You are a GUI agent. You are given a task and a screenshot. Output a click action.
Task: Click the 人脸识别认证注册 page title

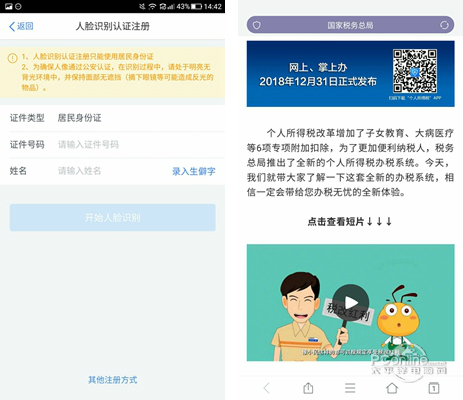pyautogui.click(x=113, y=26)
